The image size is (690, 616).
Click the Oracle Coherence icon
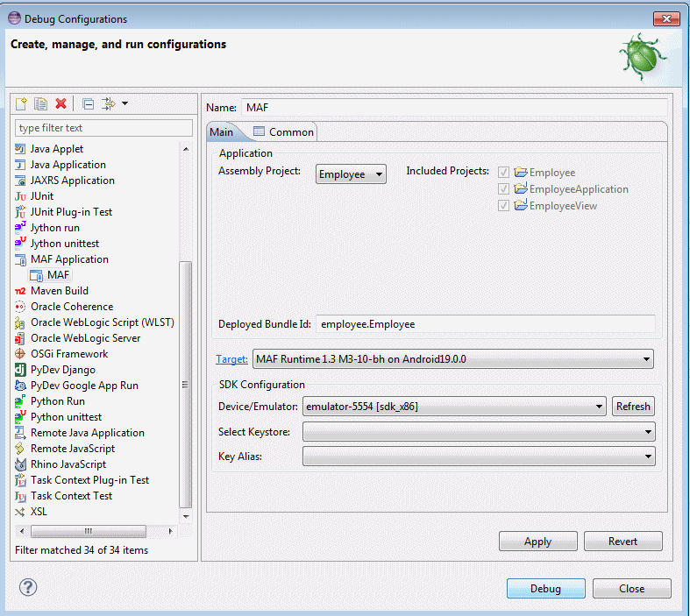pos(20,307)
